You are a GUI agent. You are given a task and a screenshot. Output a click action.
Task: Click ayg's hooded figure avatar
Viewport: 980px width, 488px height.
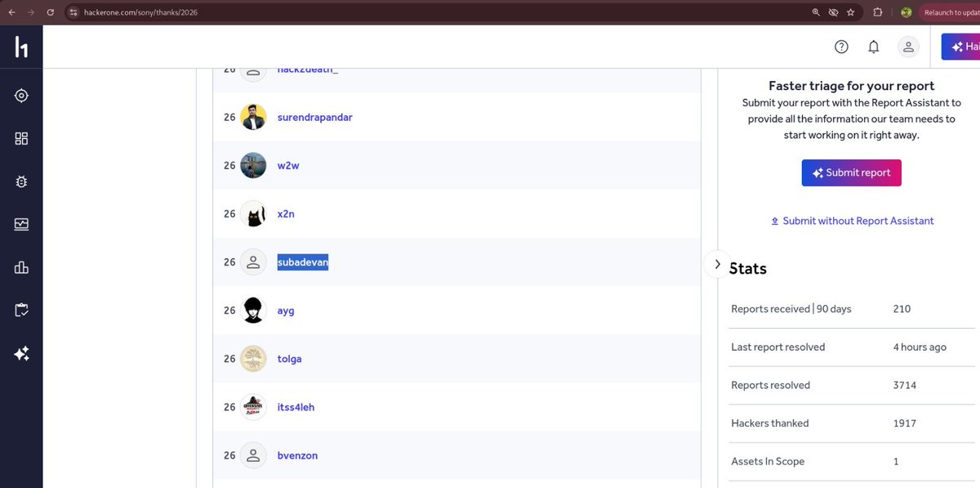click(253, 311)
